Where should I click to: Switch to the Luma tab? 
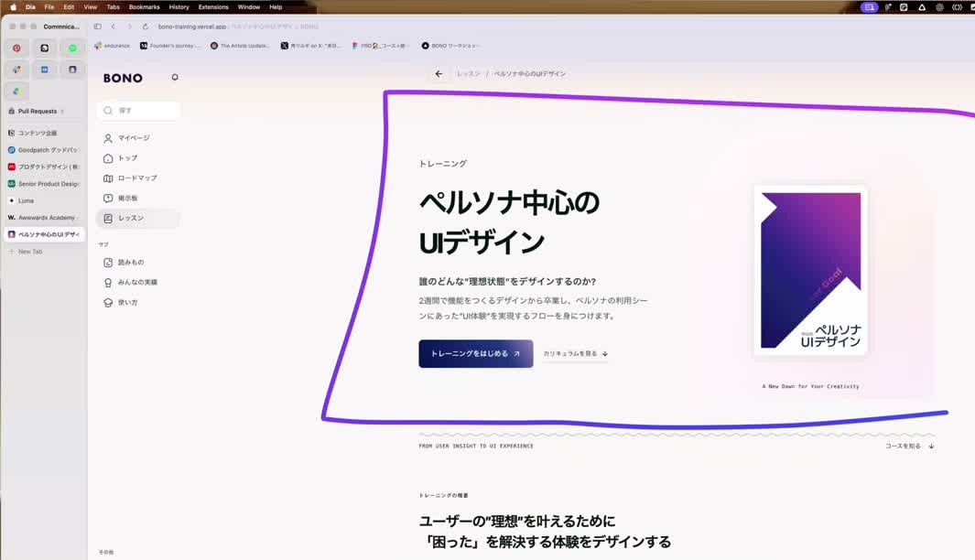point(45,200)
